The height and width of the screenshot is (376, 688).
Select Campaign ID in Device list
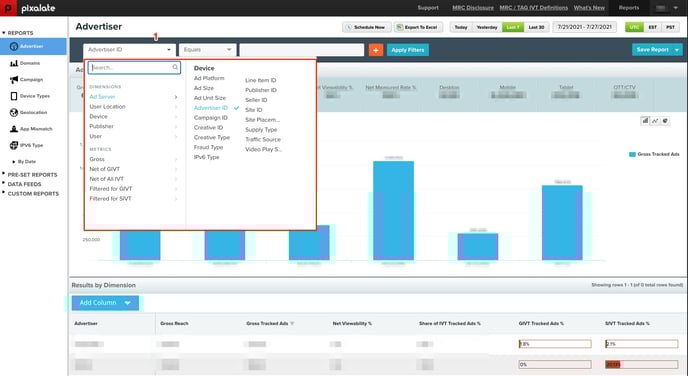211,118
